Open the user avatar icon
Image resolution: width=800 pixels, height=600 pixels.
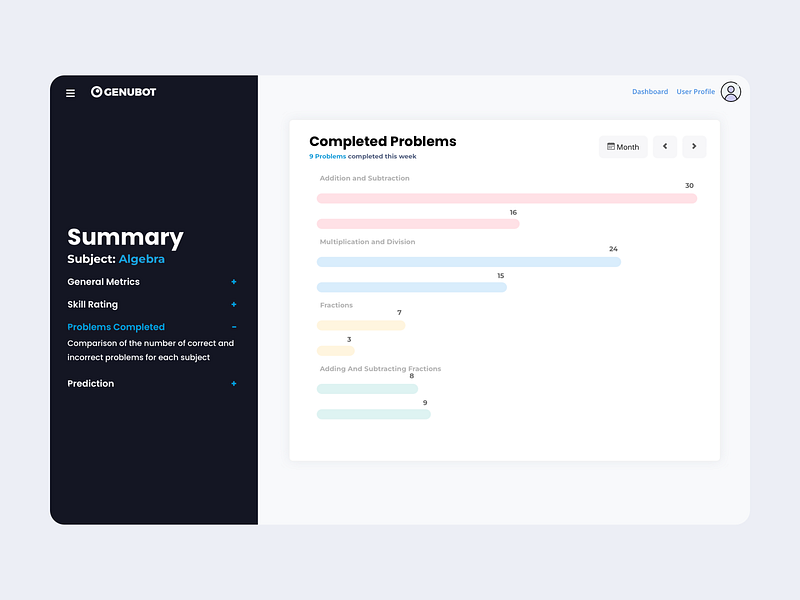(x=731, y=92)
